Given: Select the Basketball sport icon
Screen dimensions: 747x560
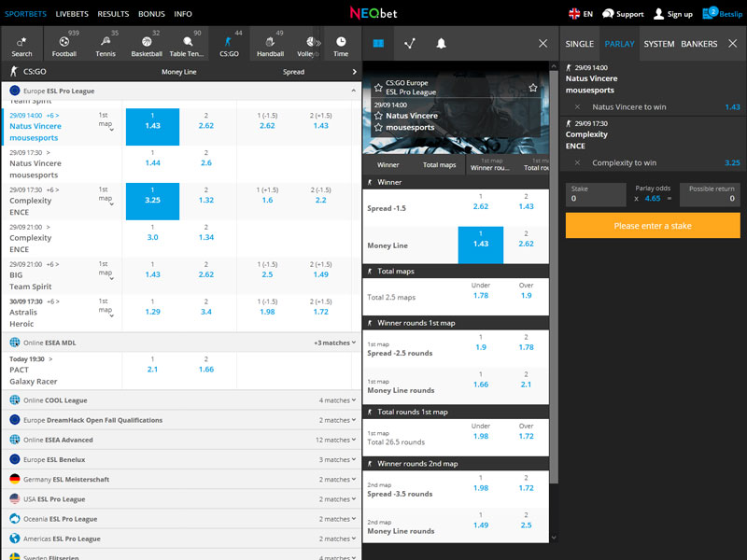Looking at the screenshot, I should [147, 43].
